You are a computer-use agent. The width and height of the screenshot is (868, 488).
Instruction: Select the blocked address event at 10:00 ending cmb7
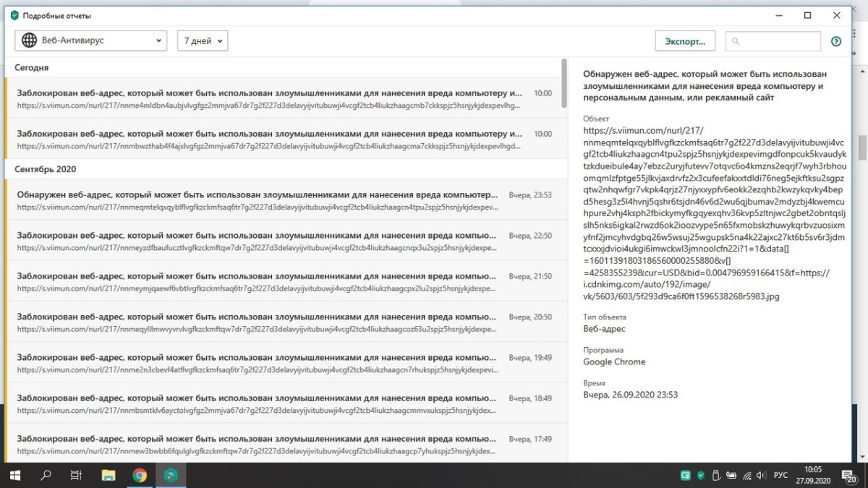pyautogui.click(x=284, y=98)
